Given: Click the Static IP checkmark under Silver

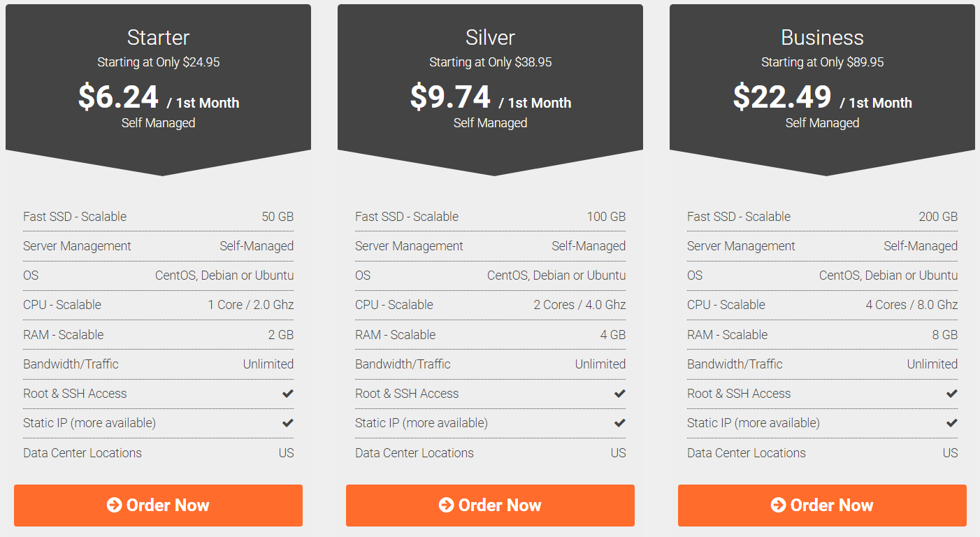Looking at the screenshot, I should point(619,423).
